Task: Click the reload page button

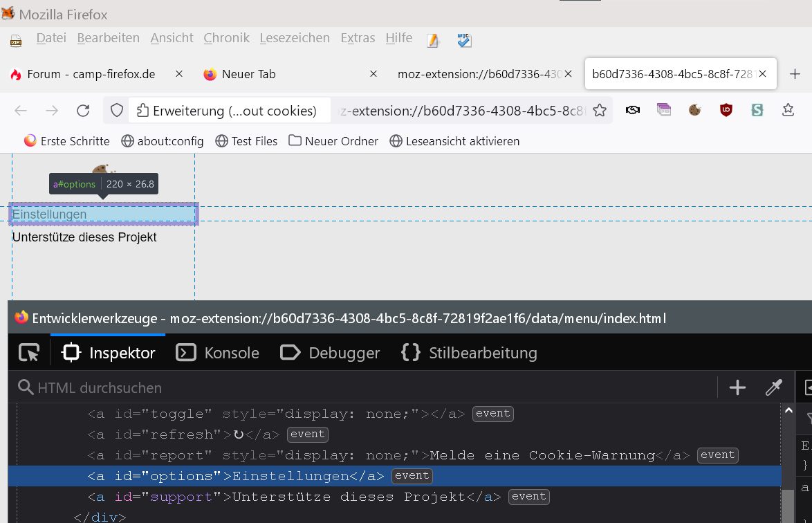Action: tap(83, 111)
